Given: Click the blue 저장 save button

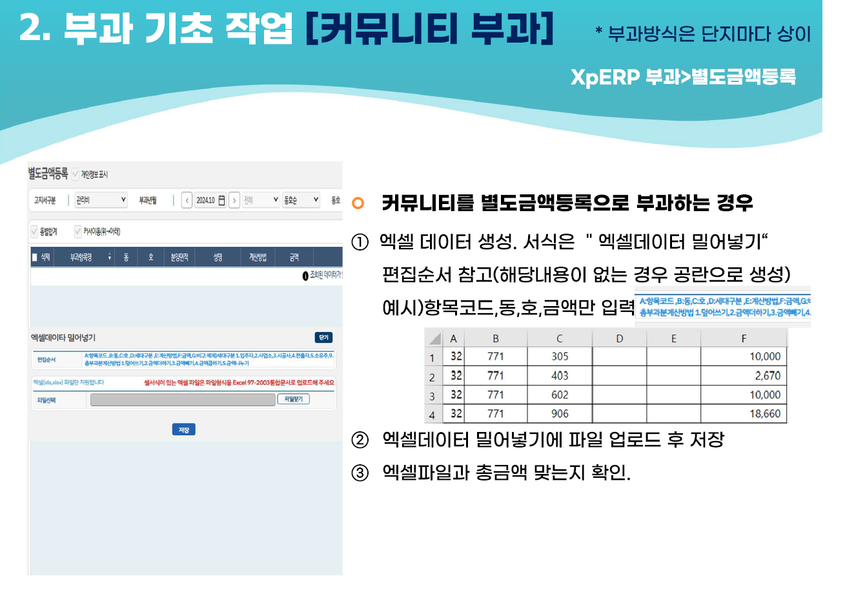Looking at the screenshot, I should pos(184,429).
